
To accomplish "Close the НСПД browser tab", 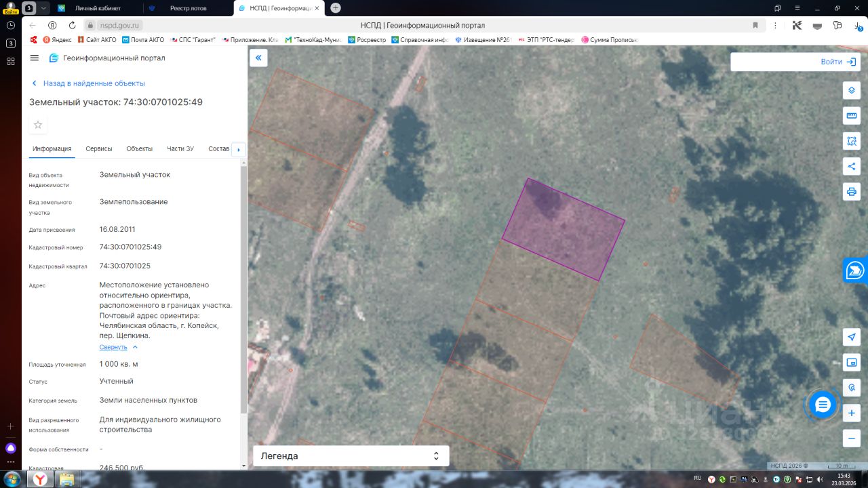I will [x=317, y=8].
